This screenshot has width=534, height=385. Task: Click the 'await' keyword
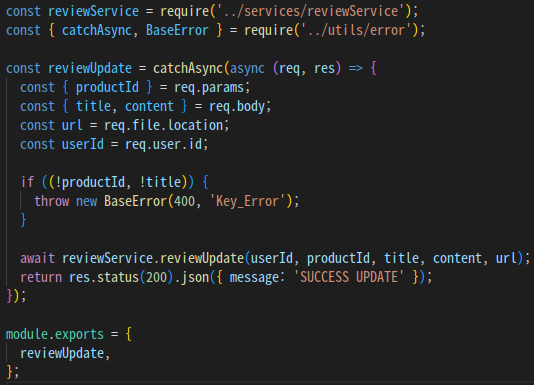(37, 258)
